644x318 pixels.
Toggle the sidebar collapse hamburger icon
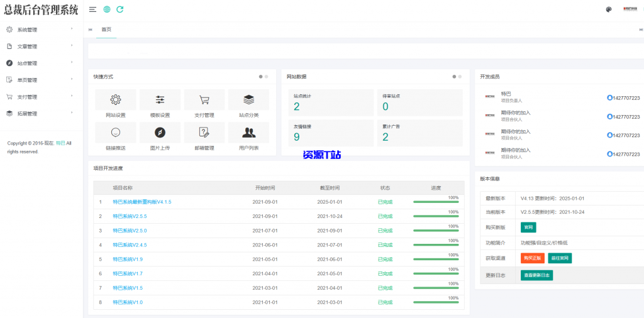93,9
